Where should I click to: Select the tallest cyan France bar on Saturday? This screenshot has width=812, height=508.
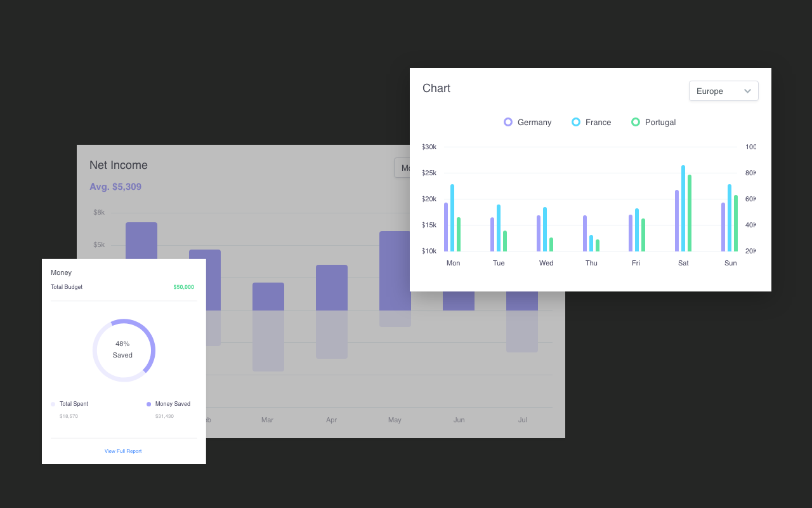tap(683, 208)
